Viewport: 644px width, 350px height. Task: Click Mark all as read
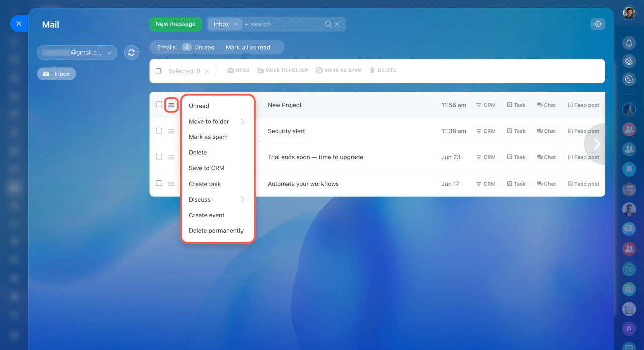pos(248,47)
